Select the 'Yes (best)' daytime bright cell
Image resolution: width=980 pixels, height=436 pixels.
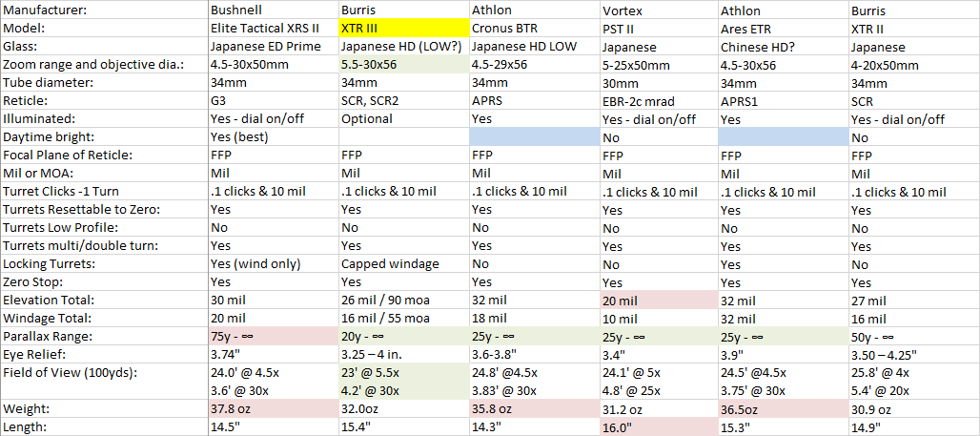click(274, 136)
